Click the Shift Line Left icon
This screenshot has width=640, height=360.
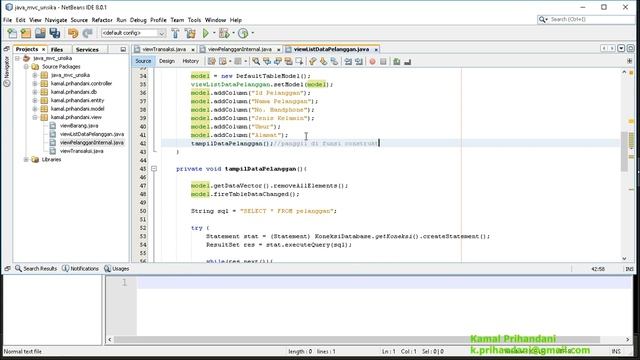click(x=348, y=62)
